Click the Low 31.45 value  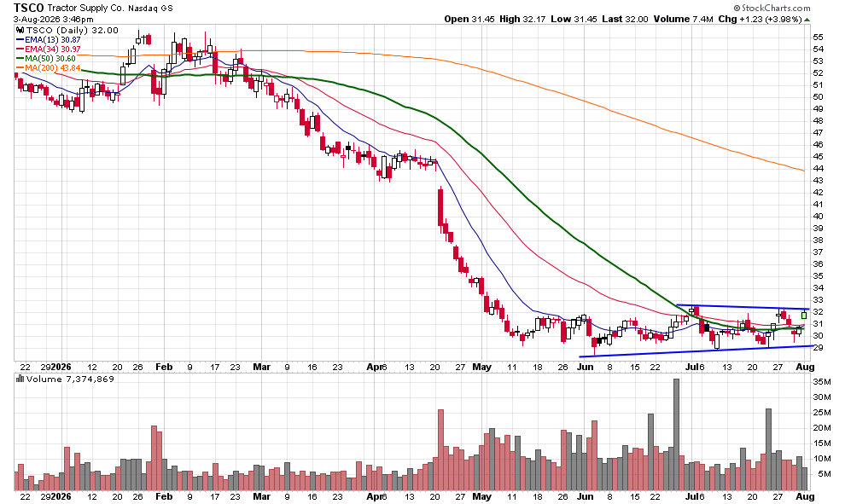[x=574, y=19]
